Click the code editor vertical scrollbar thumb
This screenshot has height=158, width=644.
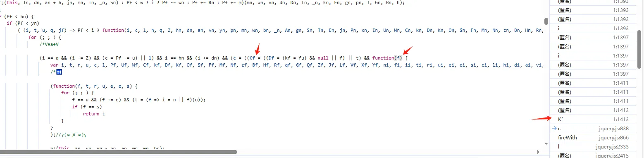[546, 21]
